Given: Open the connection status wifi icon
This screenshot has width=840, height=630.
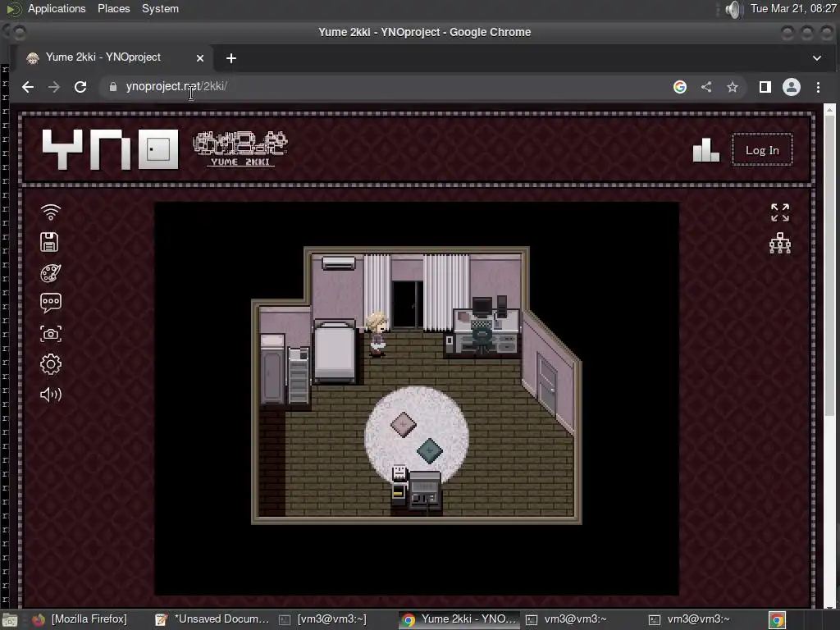Looking at the screenshot, I should coord(51,212).
